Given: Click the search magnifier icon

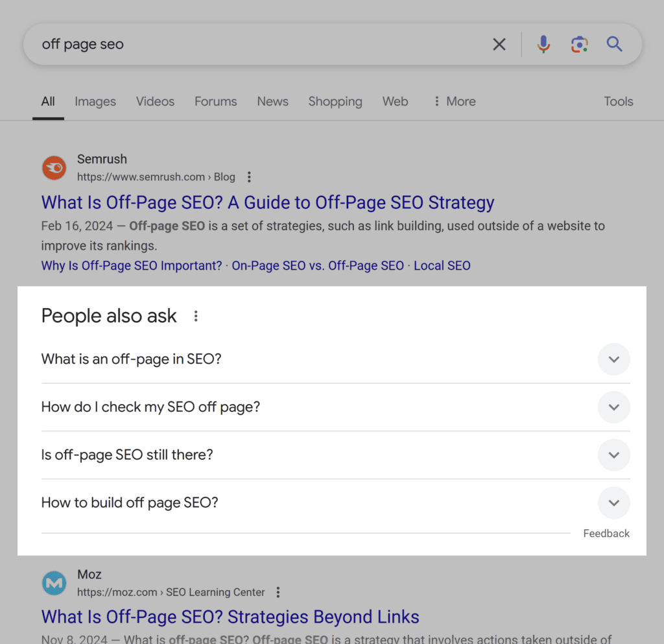Looking at the screenshot, I should tap(614, 44).
